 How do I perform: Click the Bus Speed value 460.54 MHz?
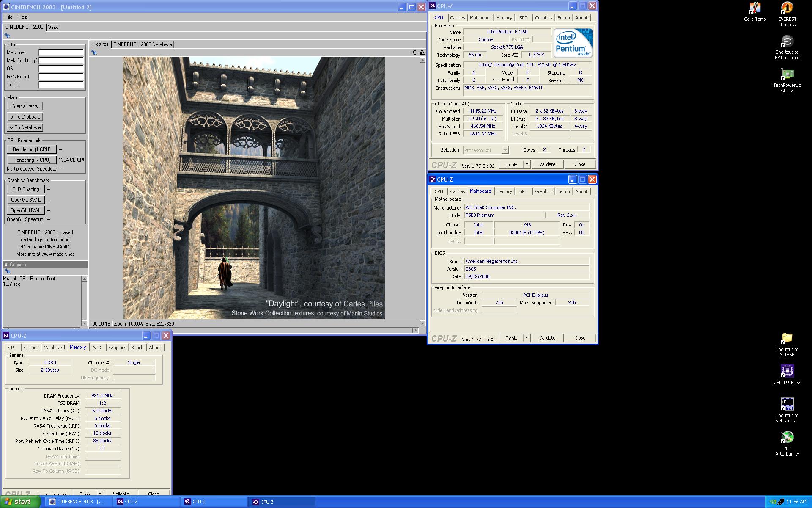[483, 126]
